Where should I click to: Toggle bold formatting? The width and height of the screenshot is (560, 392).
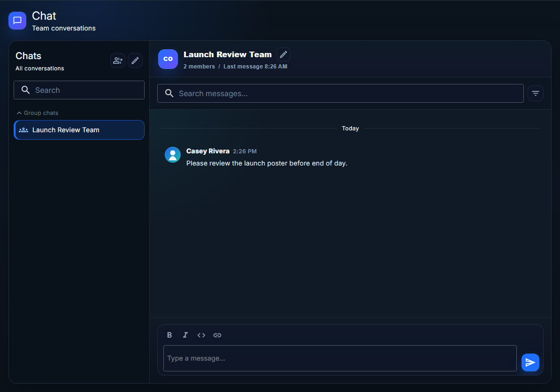[x=169, y=335]
